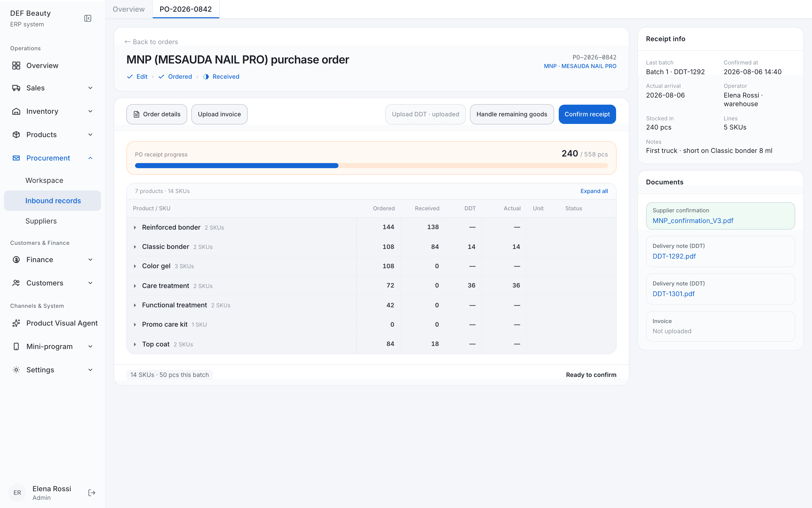This screenshot has width=812, height=508.
Task: Expand the Customers menu chevron
Action: (90, 283)
